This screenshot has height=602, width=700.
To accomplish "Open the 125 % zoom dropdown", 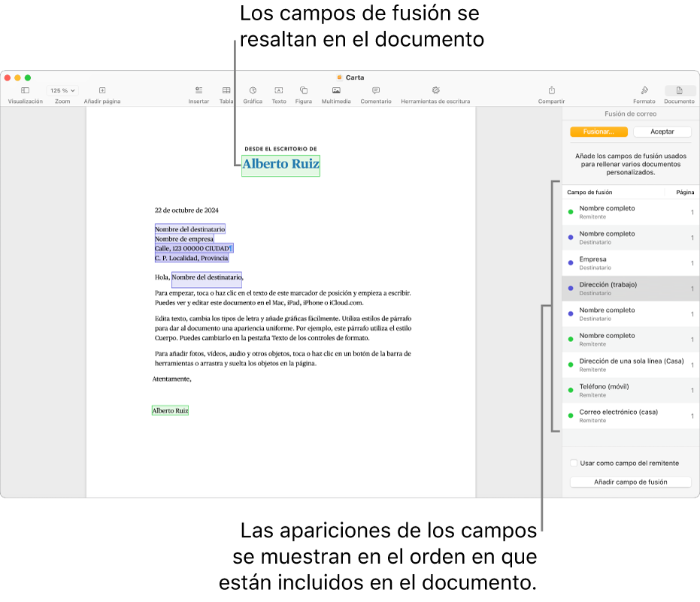I will click(x=62, y=91).
